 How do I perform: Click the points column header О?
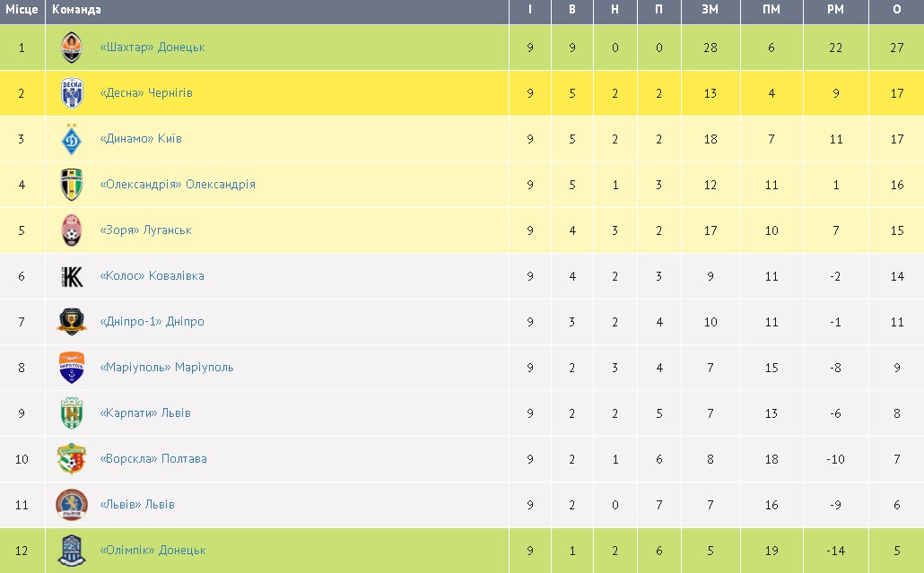(x=897, y=10)
